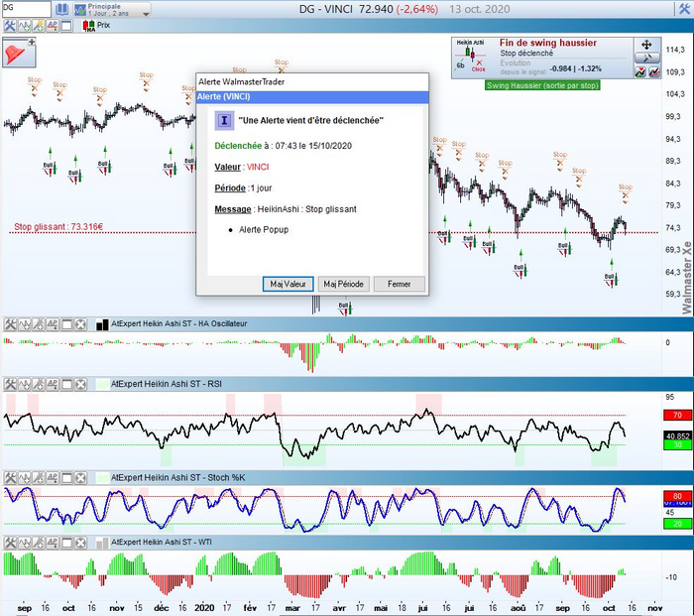Click the gray bars swatch of WTI
The image size is (694, 616).
coord(102,543)
